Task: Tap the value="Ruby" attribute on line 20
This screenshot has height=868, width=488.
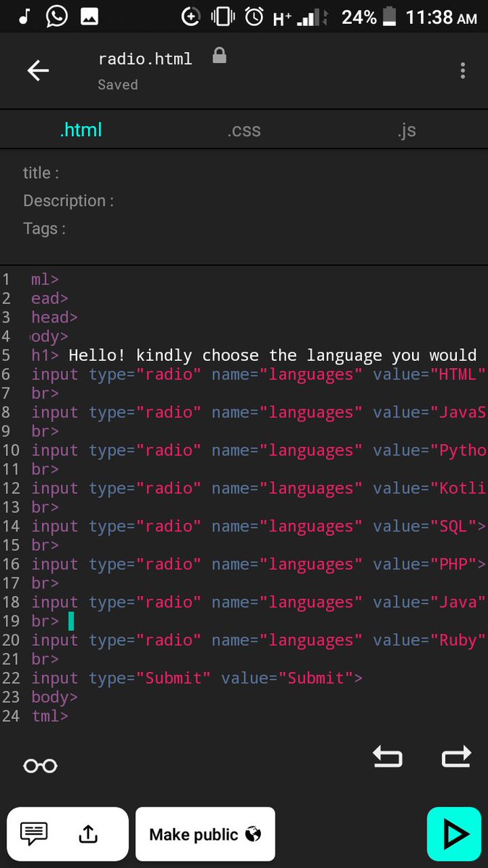Action: (429, 640)
